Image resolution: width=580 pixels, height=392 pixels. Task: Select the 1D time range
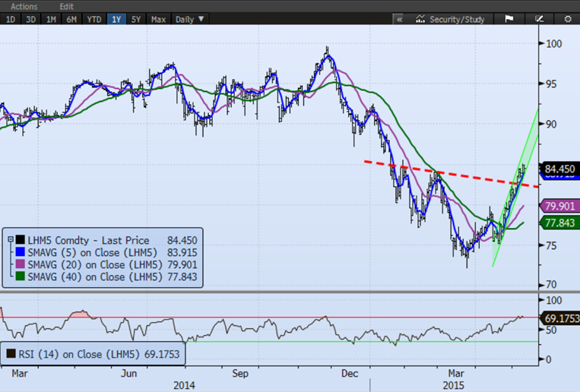pos(11,19)
